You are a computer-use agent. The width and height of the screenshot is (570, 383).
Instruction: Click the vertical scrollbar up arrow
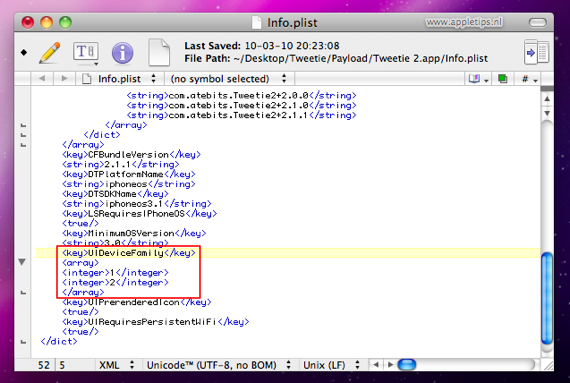(547, 99)
